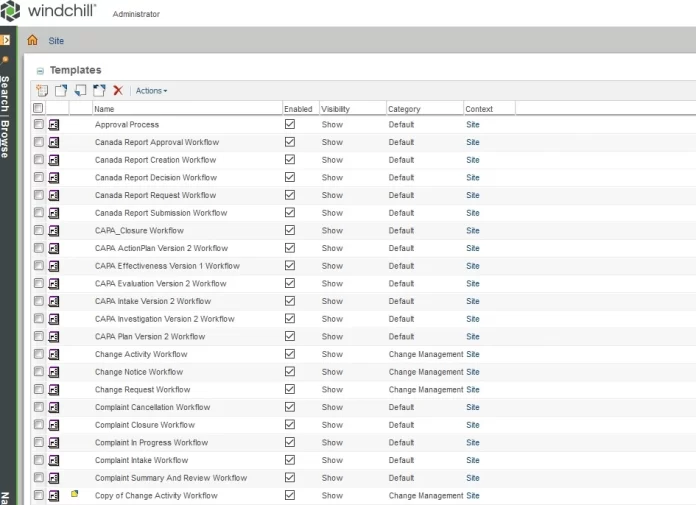This screenshot has width=696, height=505.
Task: Open Site context link for Copy of Change Activity Workflow
Action: [473, 496]
